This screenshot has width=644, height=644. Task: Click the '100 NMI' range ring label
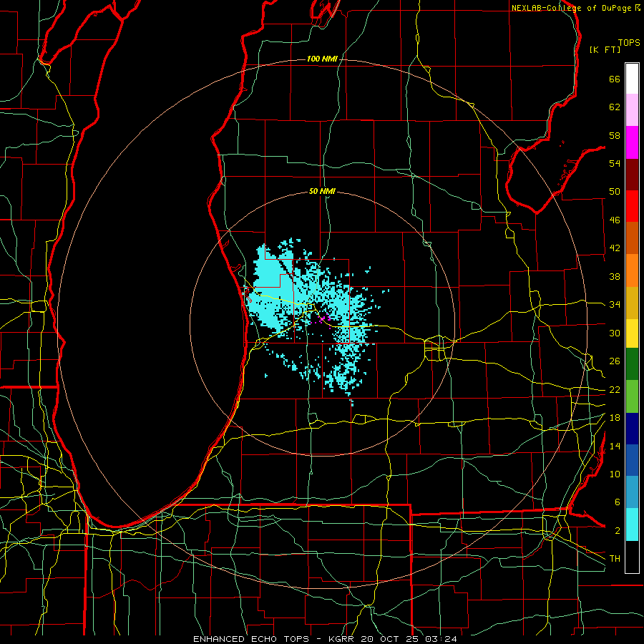[x=322, y=59]
